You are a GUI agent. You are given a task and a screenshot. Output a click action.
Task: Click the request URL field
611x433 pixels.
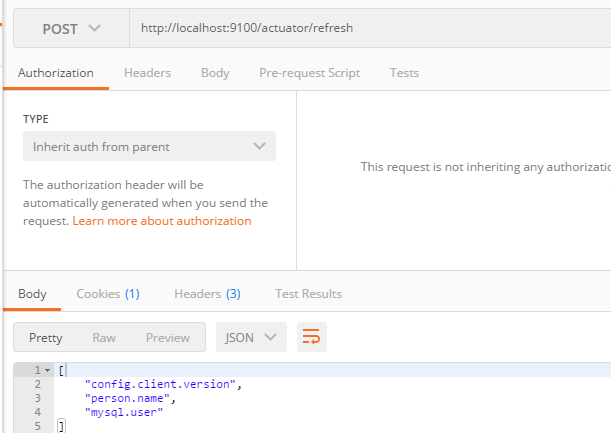(370, 28)
